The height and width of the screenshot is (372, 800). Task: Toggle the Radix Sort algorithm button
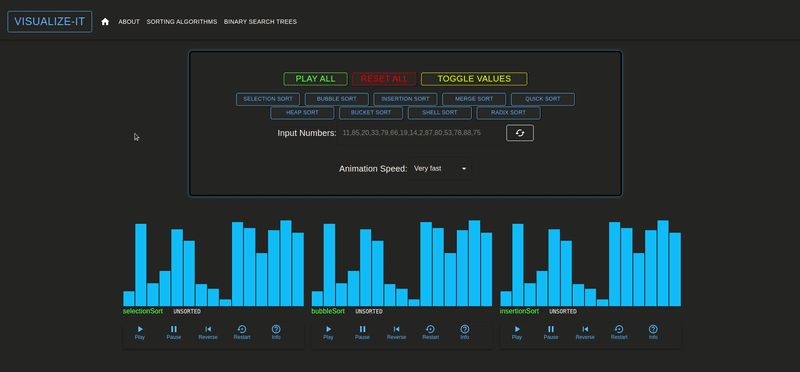(508, 113)
